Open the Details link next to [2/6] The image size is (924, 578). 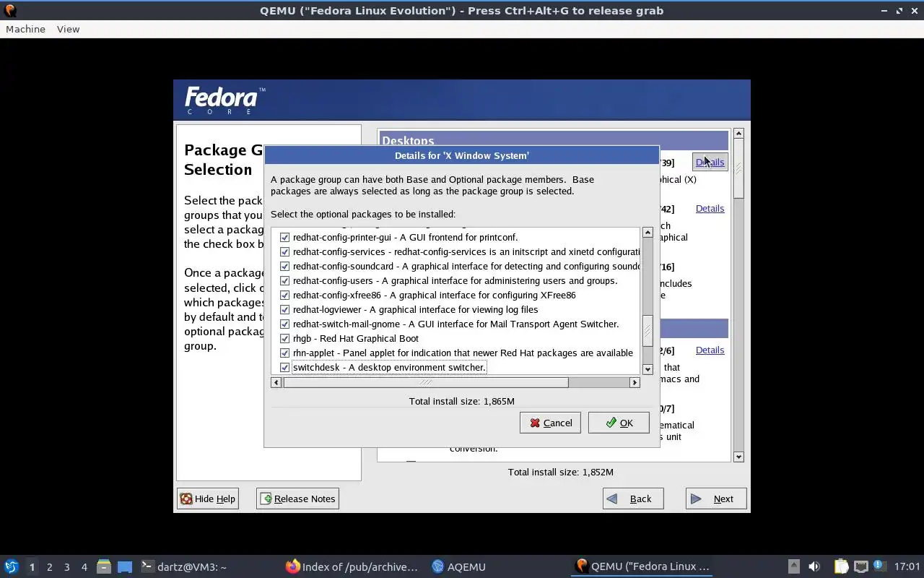tap(710, 350)
